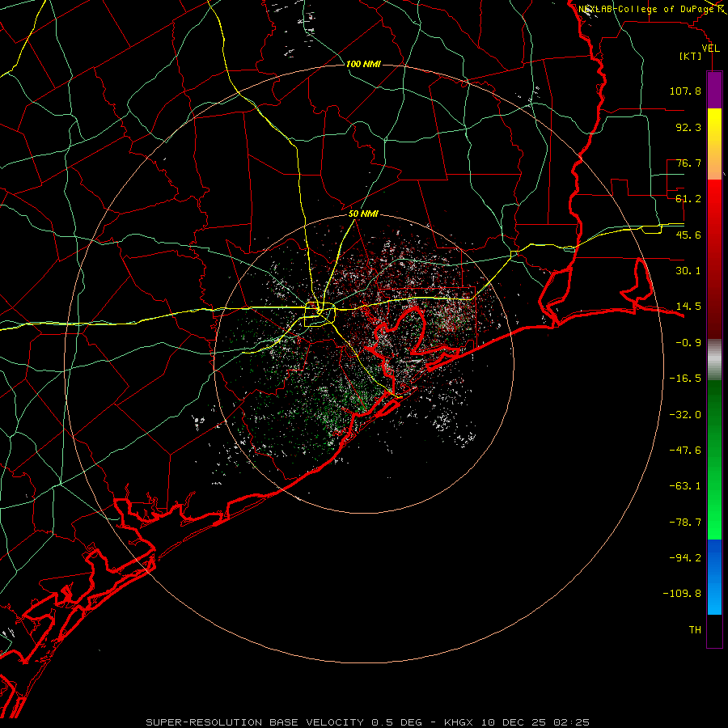Select the -94.2 scale value
The image size is (728, 728).
pos(685,558)
